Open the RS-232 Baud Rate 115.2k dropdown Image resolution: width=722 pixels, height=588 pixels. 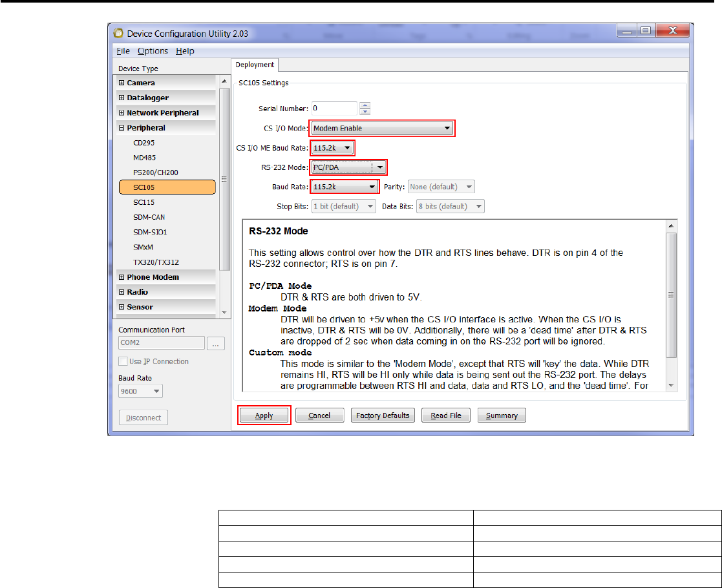[x=345, y=187]
